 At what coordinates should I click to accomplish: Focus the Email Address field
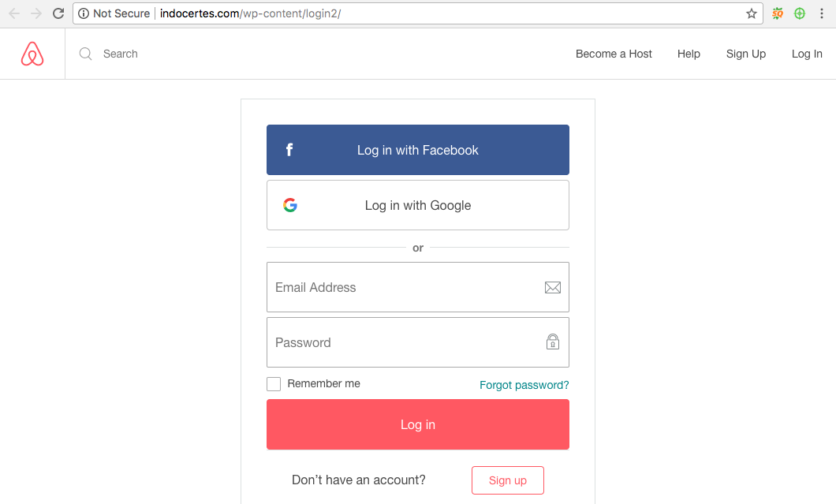click(x=418, y=287)
